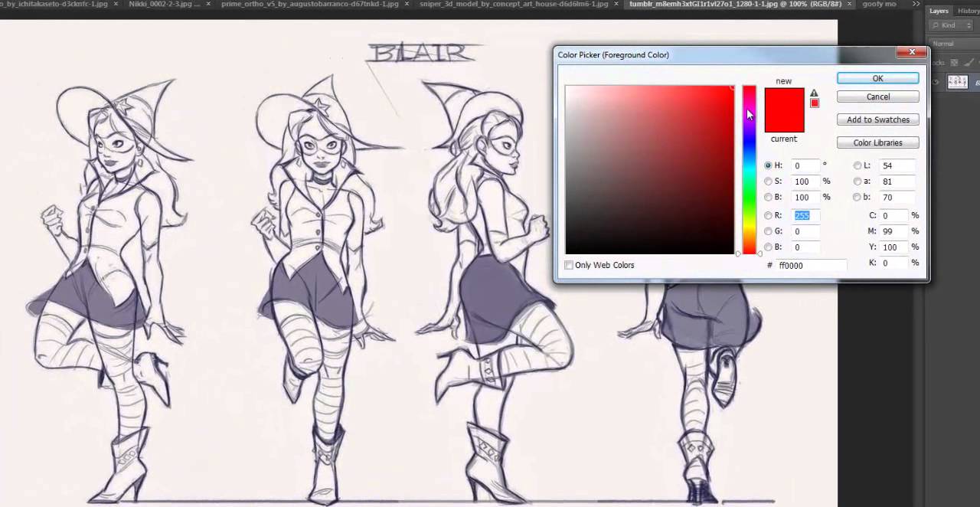This screenshot has width=980, height=507.
Task: Click the Add to Swatches button
Action: pos(877,119)
